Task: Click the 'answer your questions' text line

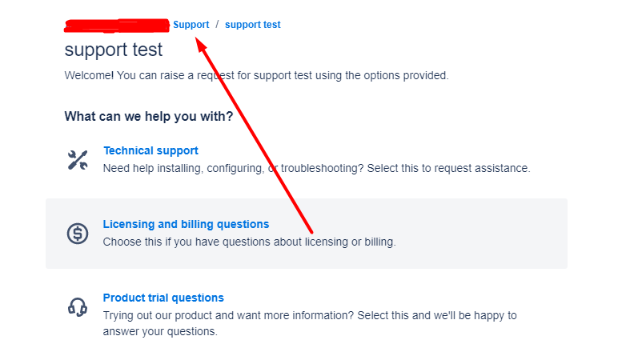Action: [160, 331]
